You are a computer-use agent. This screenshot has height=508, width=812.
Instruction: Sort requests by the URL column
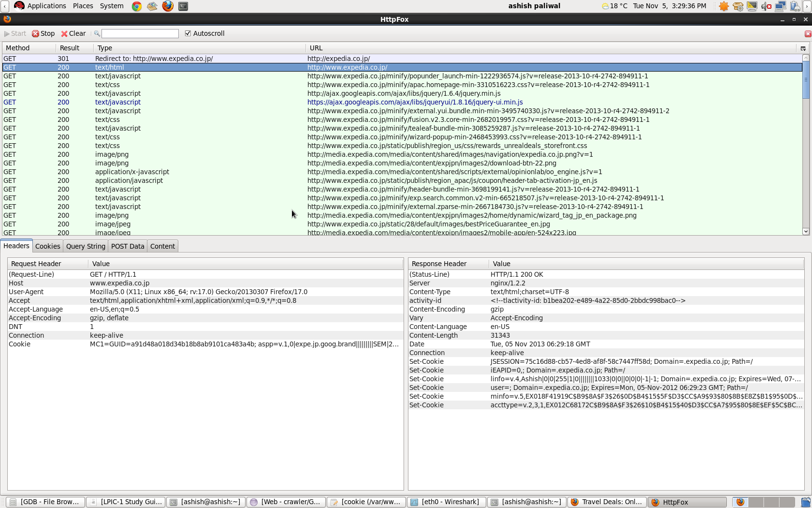(551, 48)
